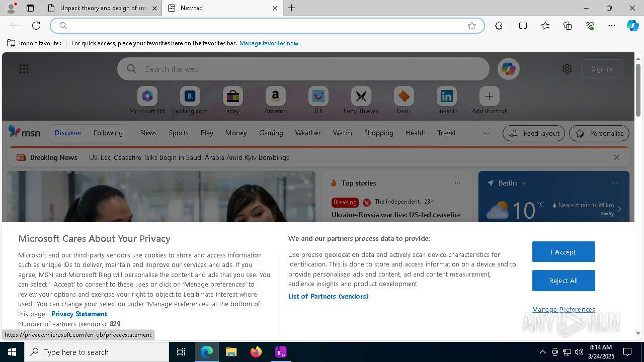The height and width of the screenshot is (362, 644).
Task: Open News category
Action: 148,133
